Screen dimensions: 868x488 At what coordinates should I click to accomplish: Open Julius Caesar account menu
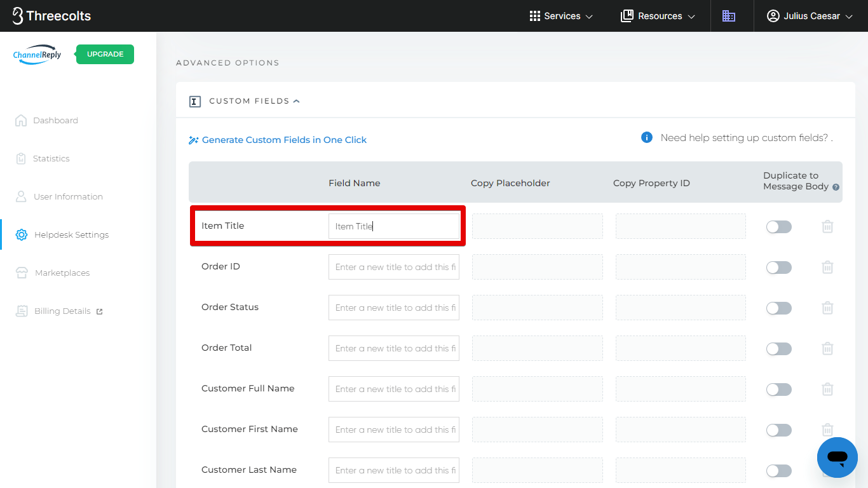coord(810,16)
